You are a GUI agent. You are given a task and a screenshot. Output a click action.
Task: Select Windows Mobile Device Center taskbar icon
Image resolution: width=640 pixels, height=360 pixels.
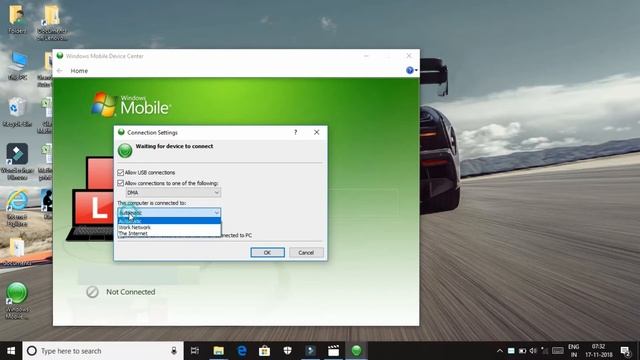click(x=356, y=351)
